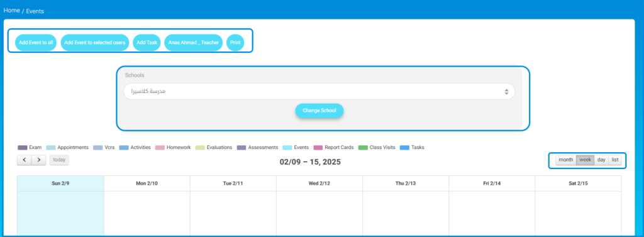
Task: Go to previous week using left arrow
Action: 25,160
